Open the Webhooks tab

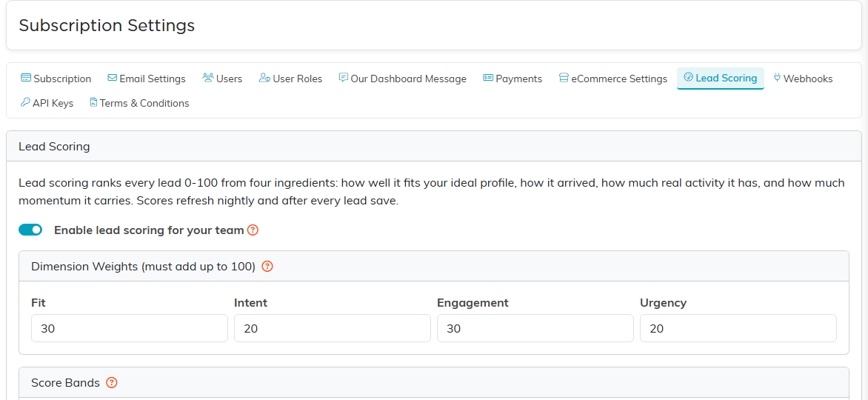(x=803, y=79)
